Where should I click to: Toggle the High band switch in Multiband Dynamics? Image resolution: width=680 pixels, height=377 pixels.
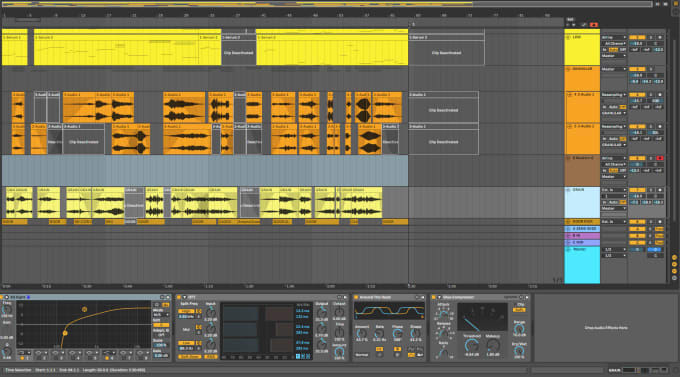186,311
